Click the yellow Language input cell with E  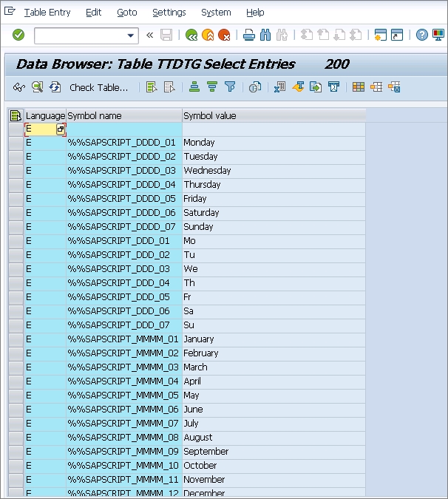tap(41, 129)
